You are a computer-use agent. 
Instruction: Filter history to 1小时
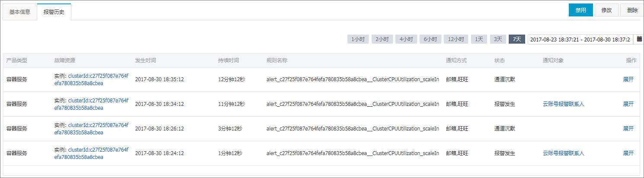click(358, 39)
